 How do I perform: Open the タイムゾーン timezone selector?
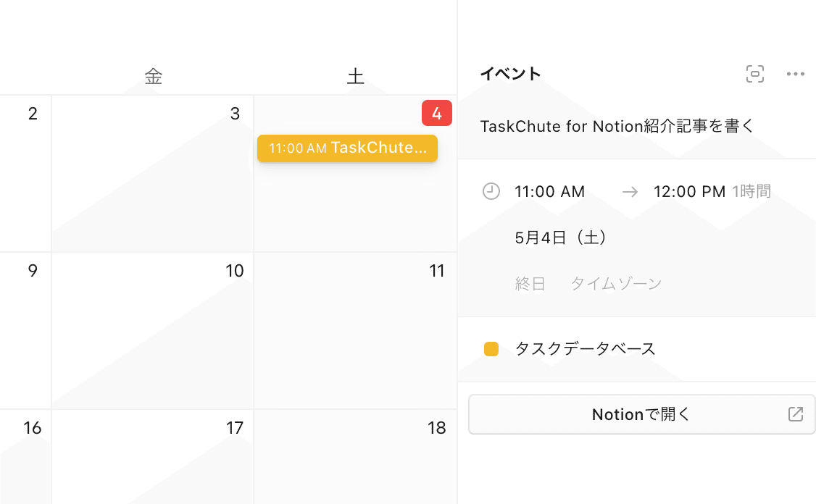pos(616,283)
